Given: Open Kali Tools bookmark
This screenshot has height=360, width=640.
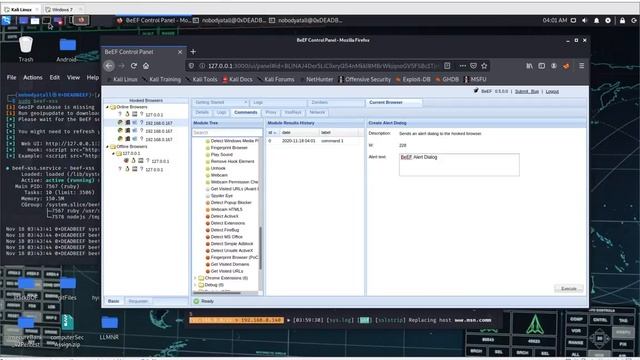Looking at the screenshot, I should click(202, 79).
